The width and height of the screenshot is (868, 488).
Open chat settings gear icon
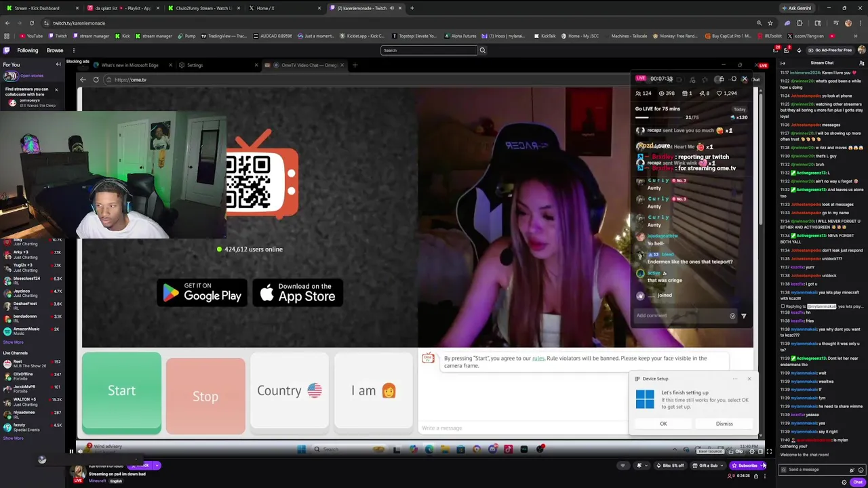(844, 482)
